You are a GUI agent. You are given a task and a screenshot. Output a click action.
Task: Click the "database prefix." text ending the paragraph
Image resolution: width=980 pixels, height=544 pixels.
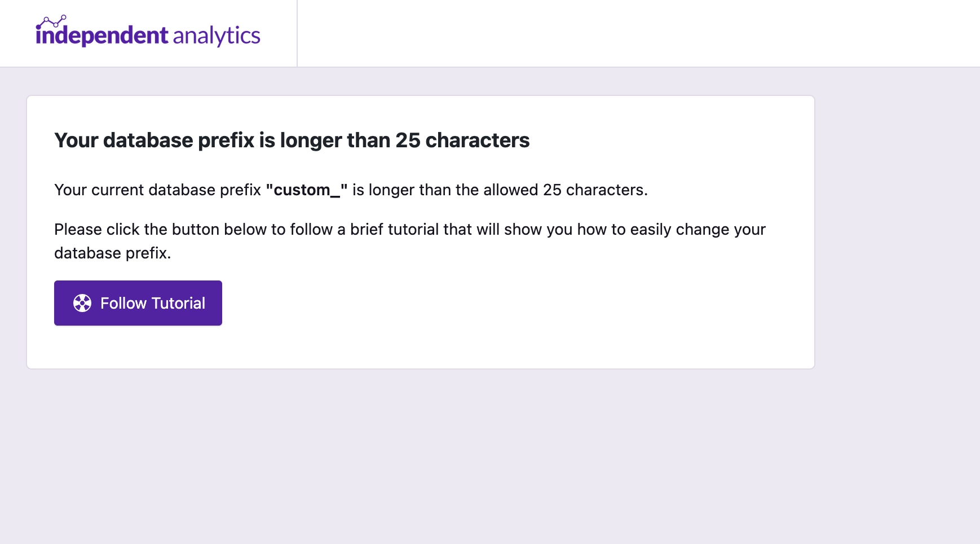pyautogui.click(x=112, y=253)
